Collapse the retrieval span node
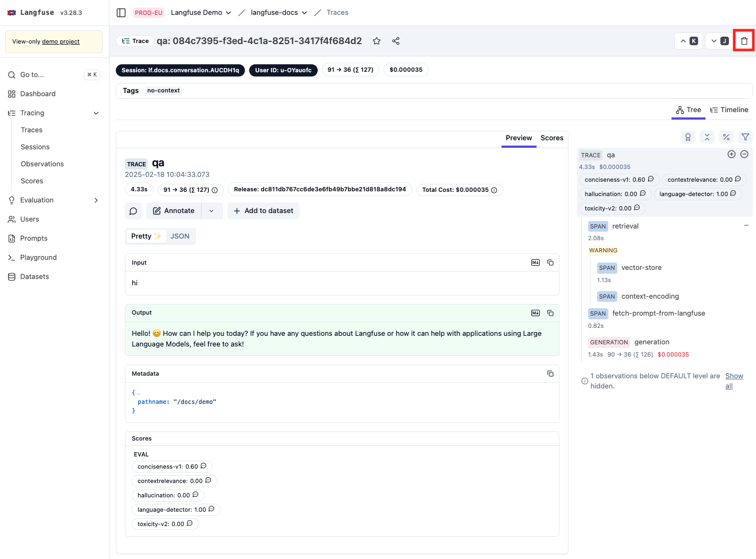Viewport: 756px width, 559px height. [x=746, y=226]
